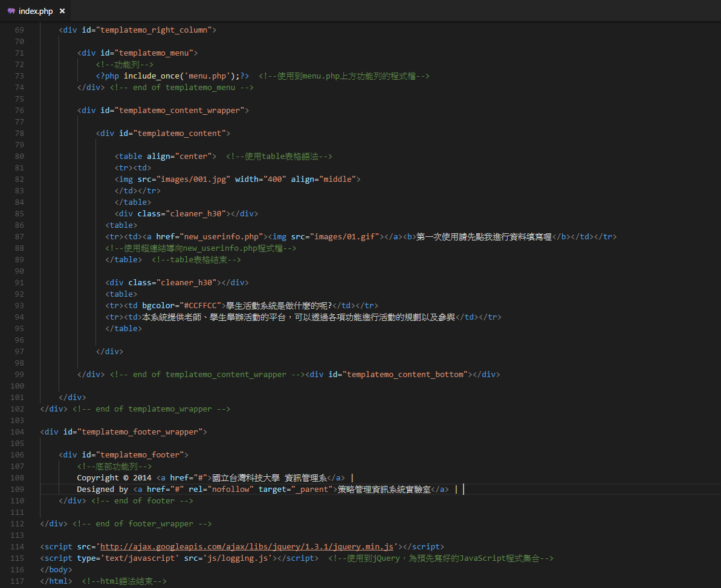
Task: Click the "table表格結束" comment on line 89
Action: click(x=196, y=260)
